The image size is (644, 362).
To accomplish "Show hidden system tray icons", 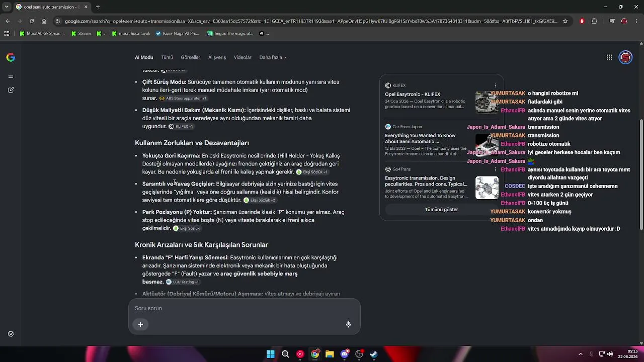I will (x=580, y=354).
